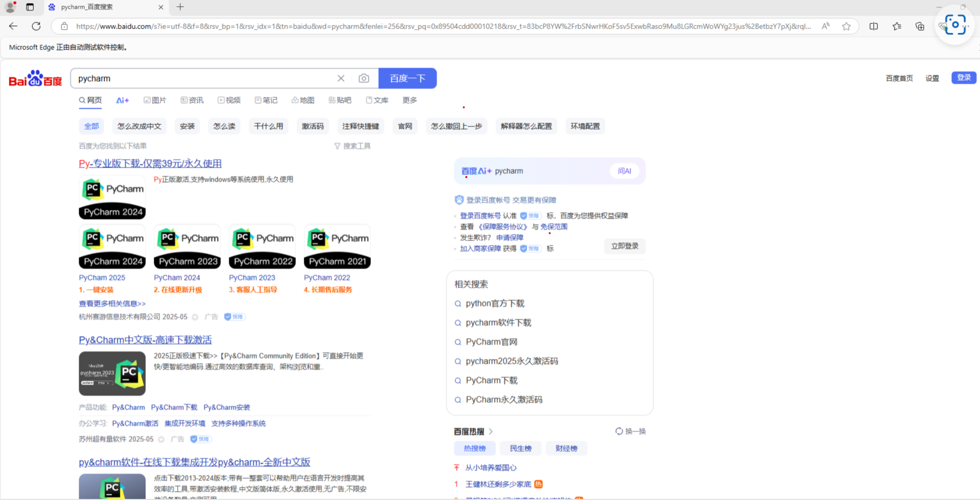Search related term pycharm2025永久激活码

[512, 361]
